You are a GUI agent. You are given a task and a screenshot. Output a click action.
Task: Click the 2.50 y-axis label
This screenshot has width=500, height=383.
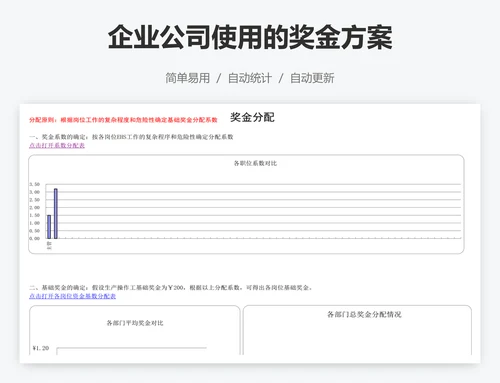click(34, 200)
